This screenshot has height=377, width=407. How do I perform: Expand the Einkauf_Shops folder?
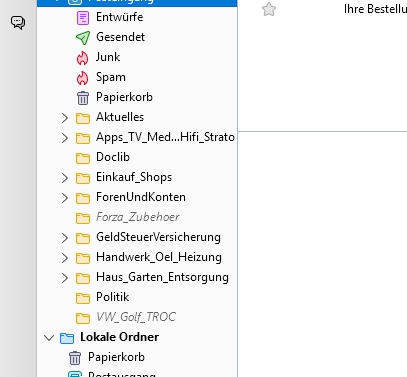[65, 178]
